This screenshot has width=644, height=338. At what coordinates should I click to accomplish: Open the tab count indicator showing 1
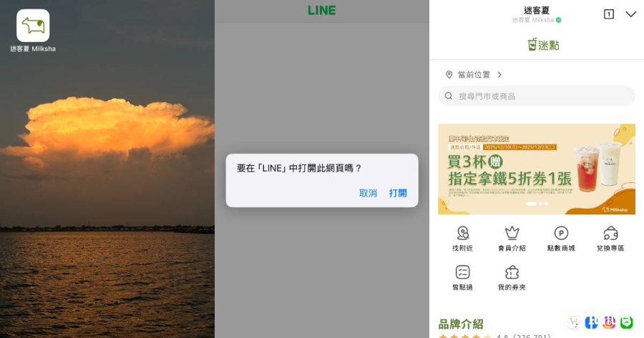click(609, 14)
